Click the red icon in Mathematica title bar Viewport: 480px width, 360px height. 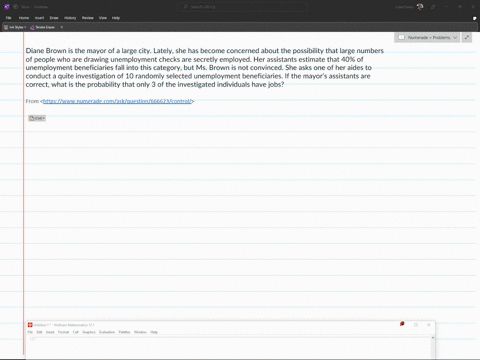[x=402, y=324]
